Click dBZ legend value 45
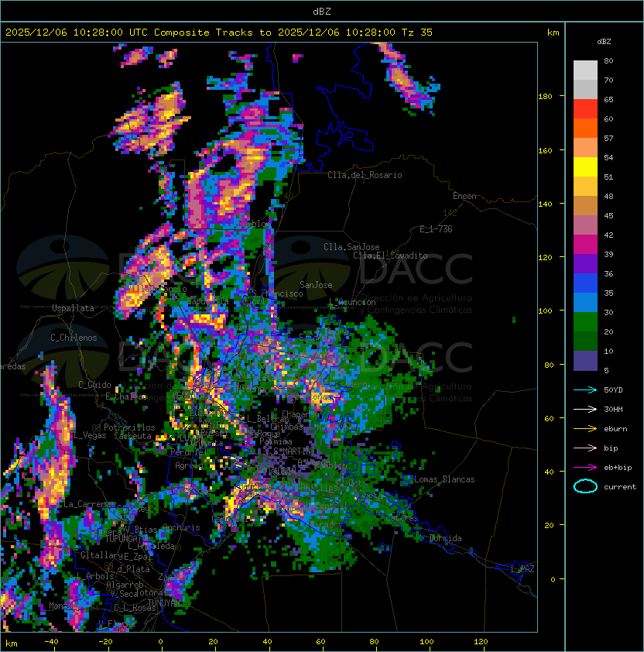 click(608, 215)
